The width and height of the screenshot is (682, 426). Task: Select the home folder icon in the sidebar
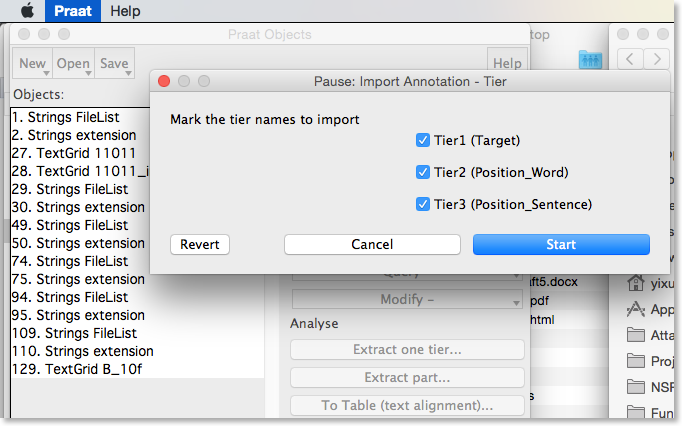[x=635, y=283]
